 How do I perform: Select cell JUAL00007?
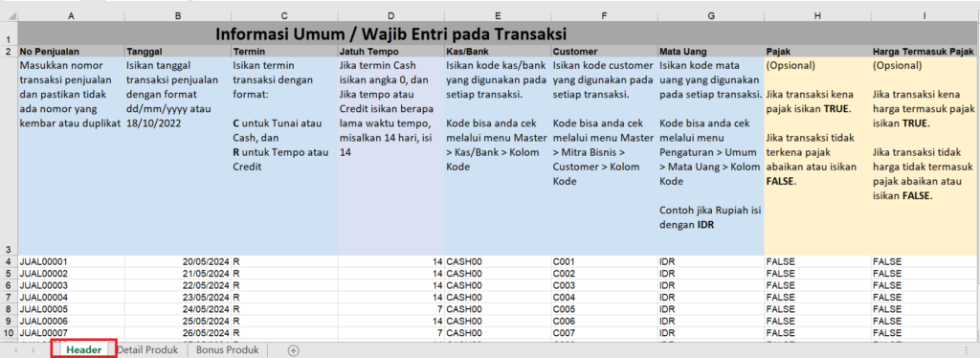tap(71, 333)
